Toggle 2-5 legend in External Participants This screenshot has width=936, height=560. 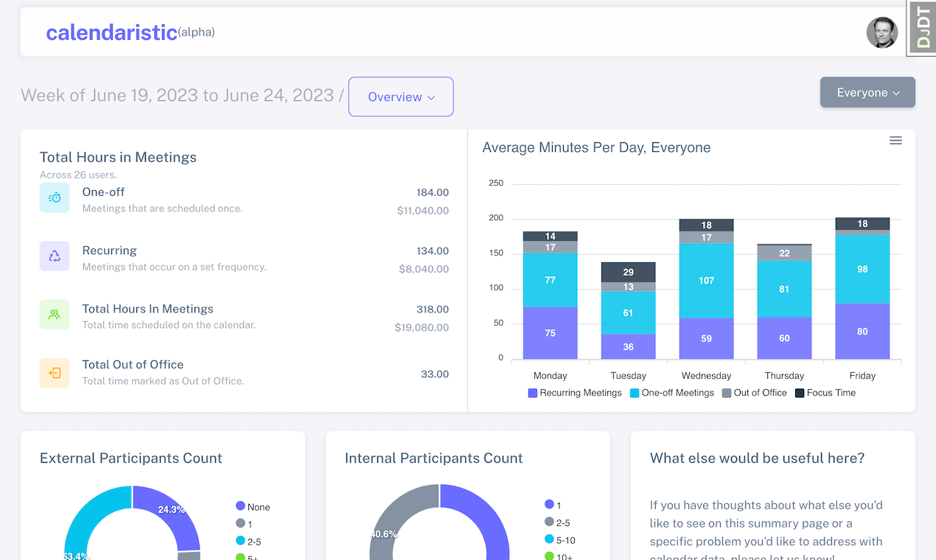coord(248,542)
